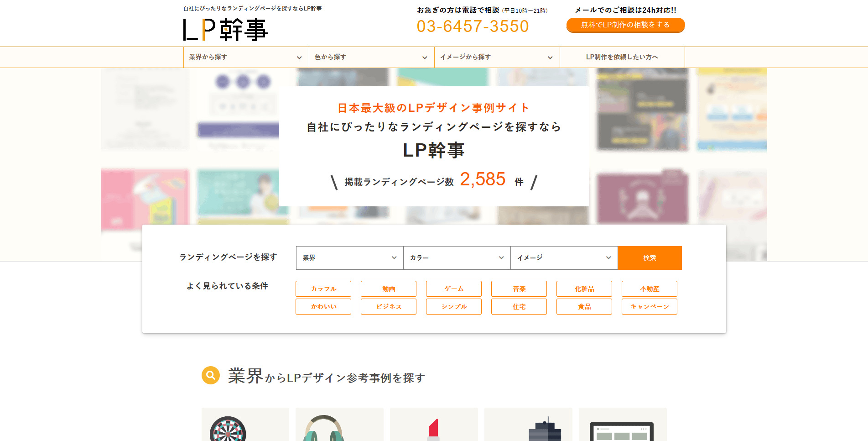Select the 住宅 tag
The image size is (868, 441).
point(519,307)
